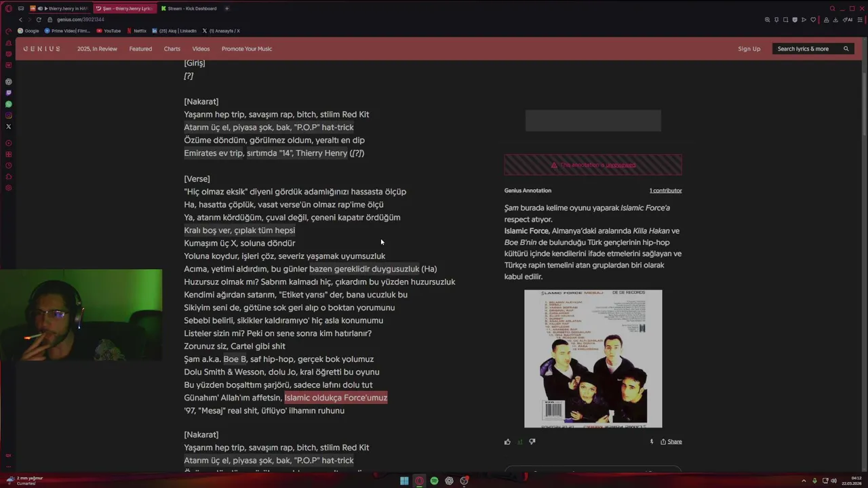Open WhatsApp panel in the Opera sidebar
This screenshot has height=488, width=868.
click(8, 104)
